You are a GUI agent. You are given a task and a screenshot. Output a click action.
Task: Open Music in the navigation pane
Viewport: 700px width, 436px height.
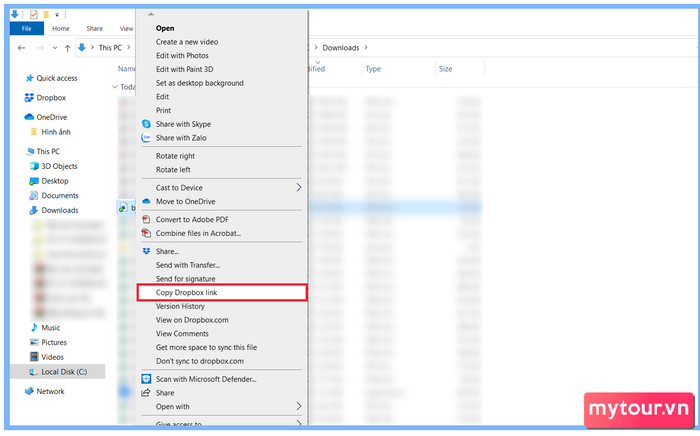[x=50, y=328]
